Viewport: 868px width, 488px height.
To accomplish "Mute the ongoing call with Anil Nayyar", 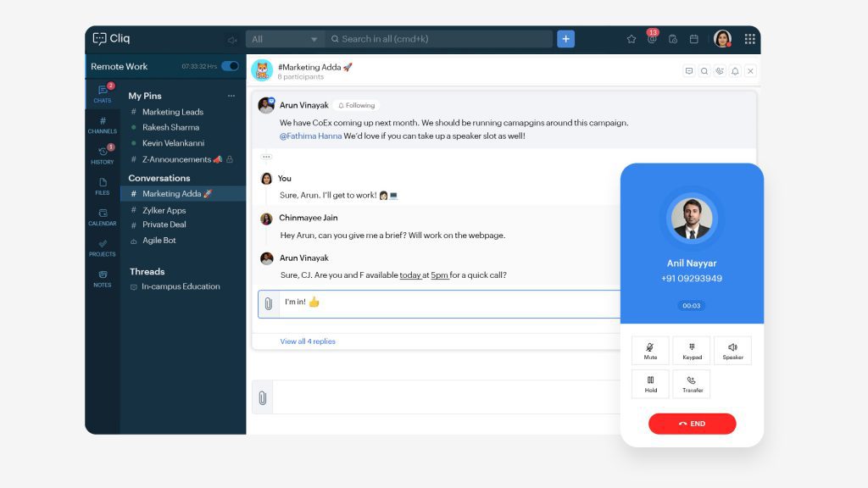I will tap(650, 350).
